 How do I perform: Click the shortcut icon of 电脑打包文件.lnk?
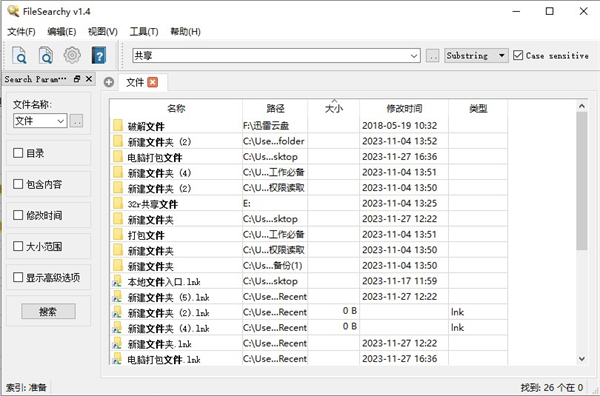tap(117, 359)
